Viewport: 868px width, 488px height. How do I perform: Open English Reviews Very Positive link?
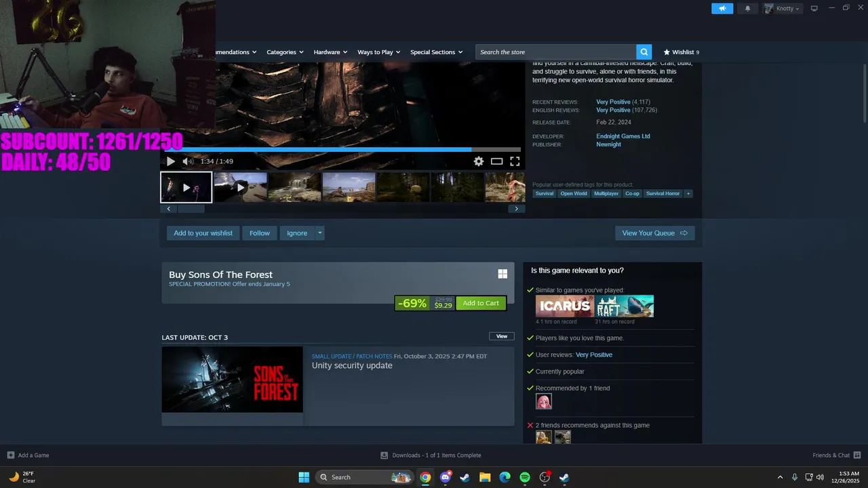613,110
